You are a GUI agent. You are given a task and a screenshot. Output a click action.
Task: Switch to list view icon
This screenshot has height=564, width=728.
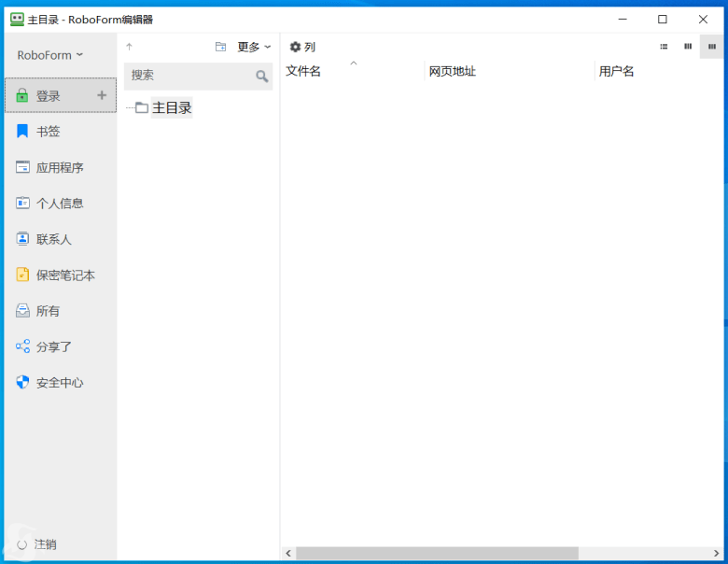click(x=664, y=47)
